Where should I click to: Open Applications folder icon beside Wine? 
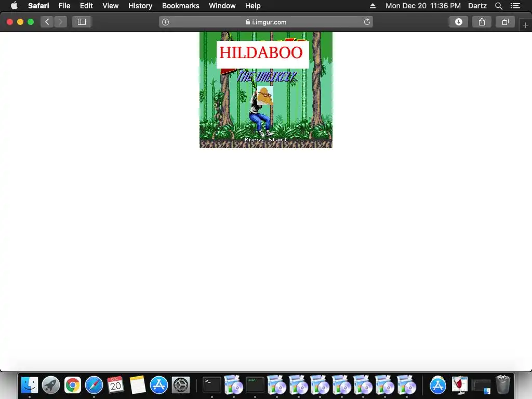pos(437,385)
